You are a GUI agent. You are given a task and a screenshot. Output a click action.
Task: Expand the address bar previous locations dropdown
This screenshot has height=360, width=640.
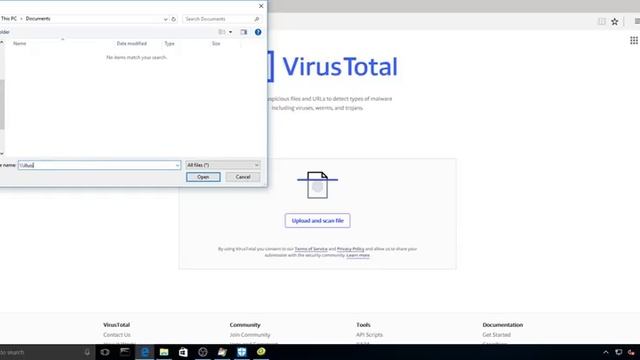click(165, 19)
